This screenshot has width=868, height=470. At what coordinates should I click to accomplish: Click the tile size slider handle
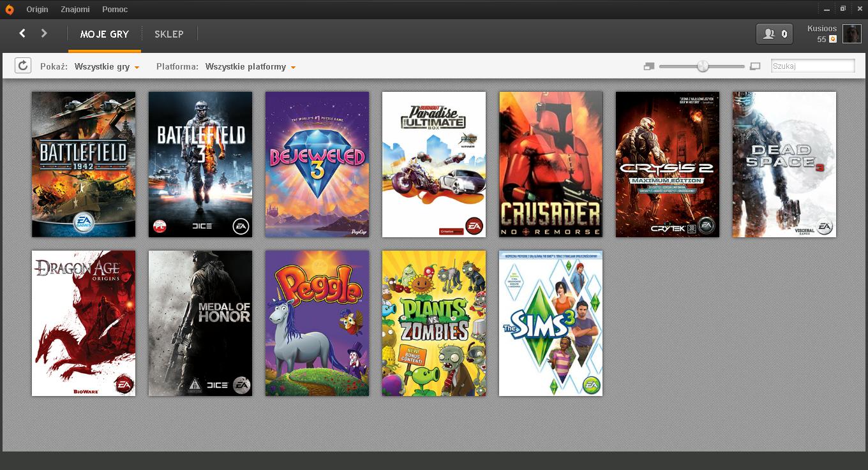[703, 66]
